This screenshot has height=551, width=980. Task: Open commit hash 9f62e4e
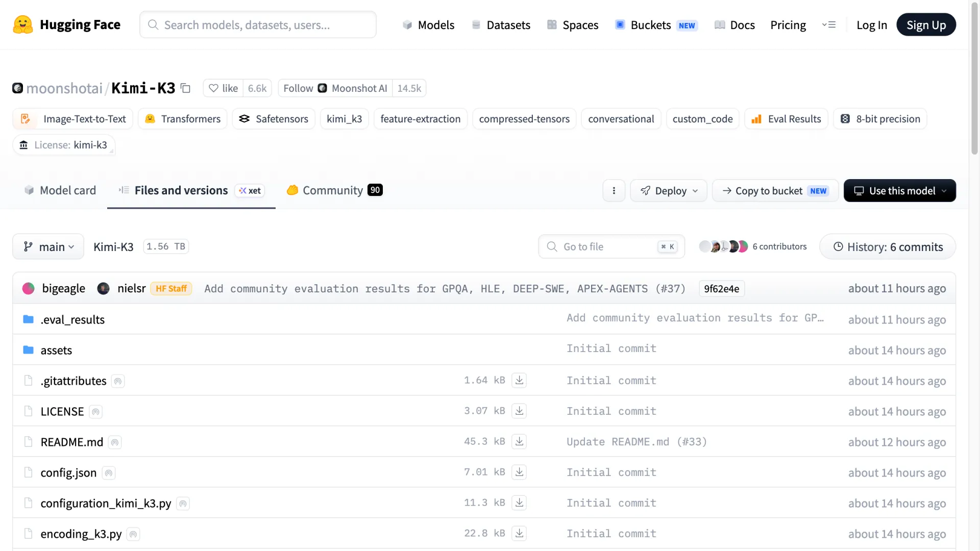click(x=722, y=288)
